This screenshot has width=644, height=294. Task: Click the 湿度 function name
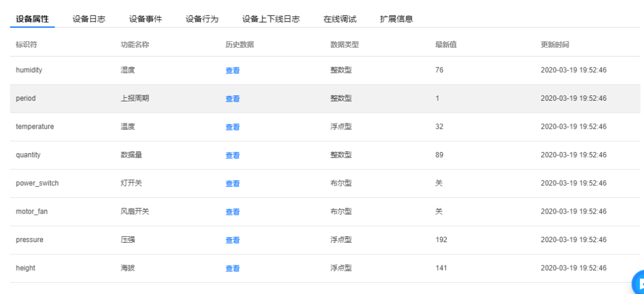pyautogui.click(x=128, y=70)
